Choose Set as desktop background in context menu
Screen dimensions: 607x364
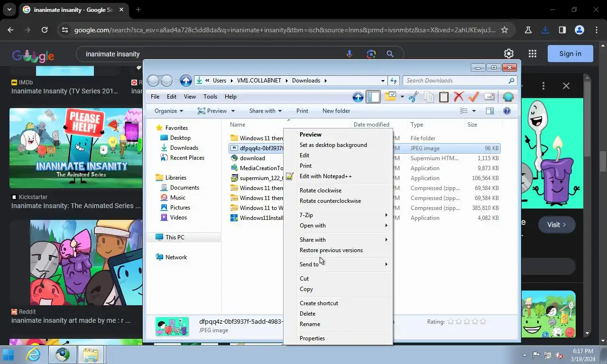point(338,145)
